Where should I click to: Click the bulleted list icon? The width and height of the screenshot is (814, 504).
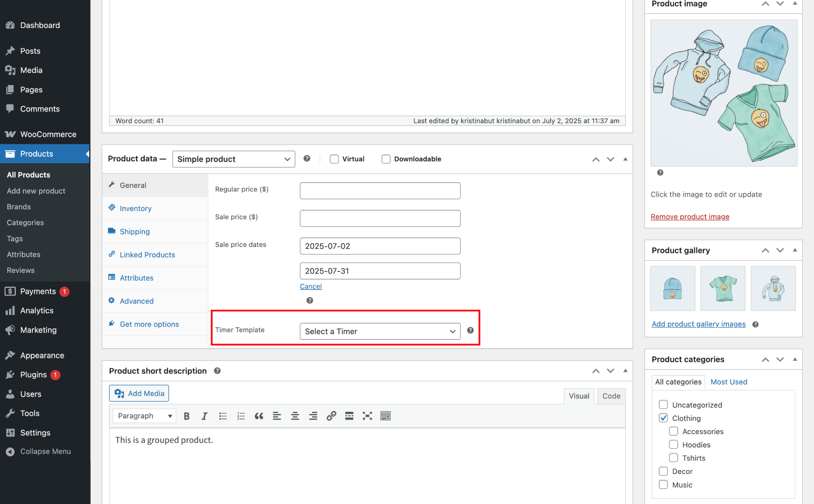click(223, 416)
